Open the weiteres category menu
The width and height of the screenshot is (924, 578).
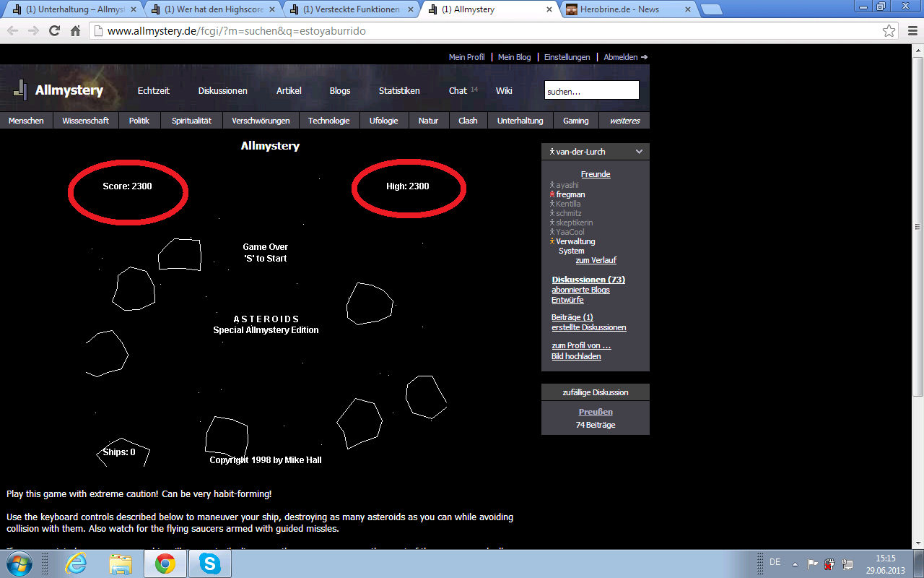pos(624,121)
